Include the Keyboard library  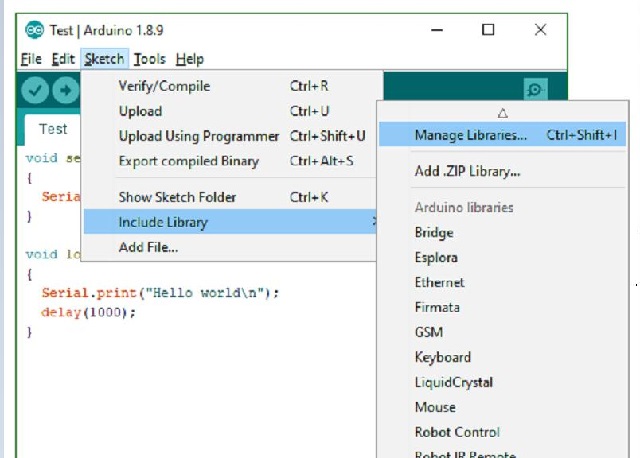(x=502, y=357)
